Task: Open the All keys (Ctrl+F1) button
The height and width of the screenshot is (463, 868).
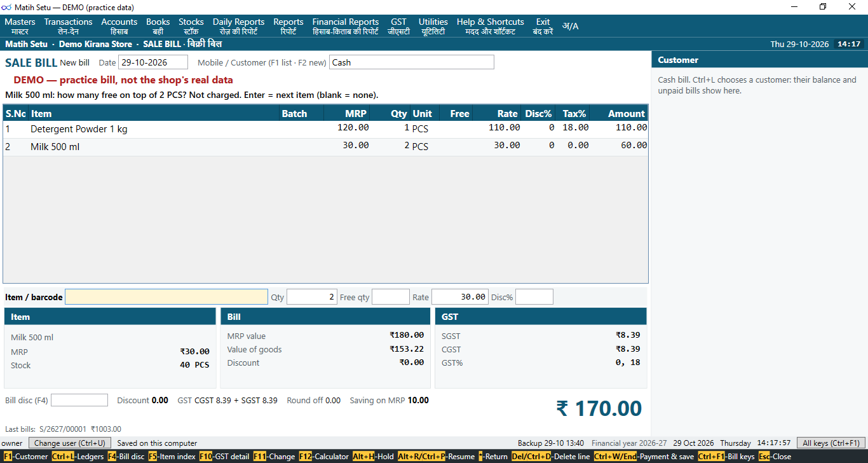Action: 831,443
